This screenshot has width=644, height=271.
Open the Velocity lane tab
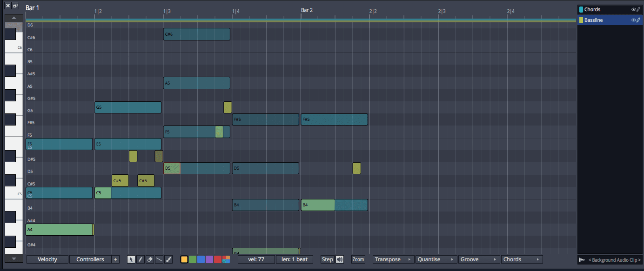(x=47, y=259)
